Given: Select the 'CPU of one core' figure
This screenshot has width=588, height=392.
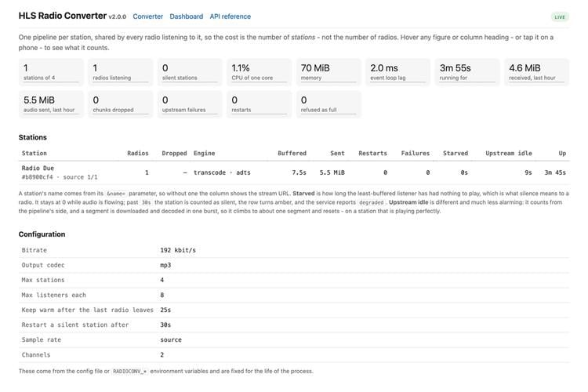Looking at the screenshot, I should [x=260, y=72].
